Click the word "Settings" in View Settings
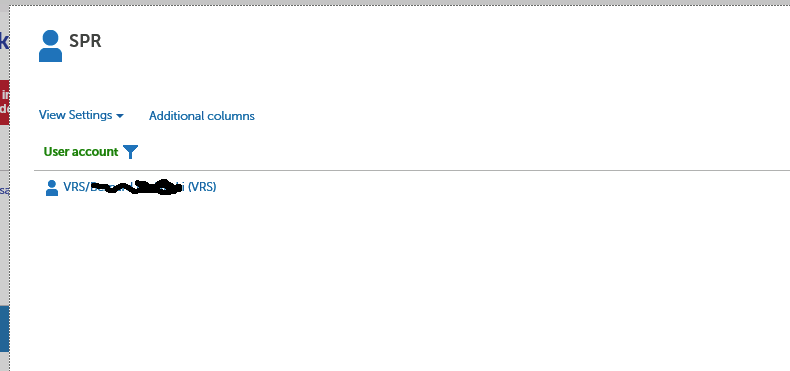 90,115
